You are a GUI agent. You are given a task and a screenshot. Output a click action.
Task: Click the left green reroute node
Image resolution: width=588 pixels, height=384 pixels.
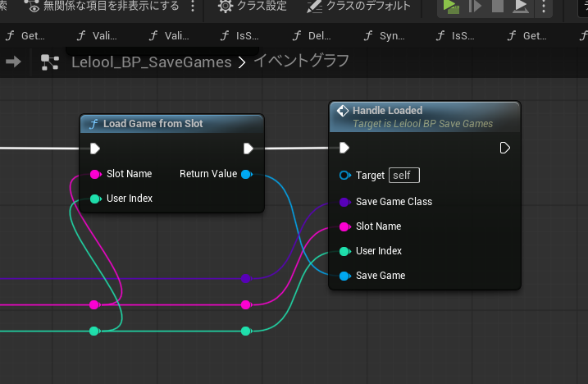pos(94,331)
